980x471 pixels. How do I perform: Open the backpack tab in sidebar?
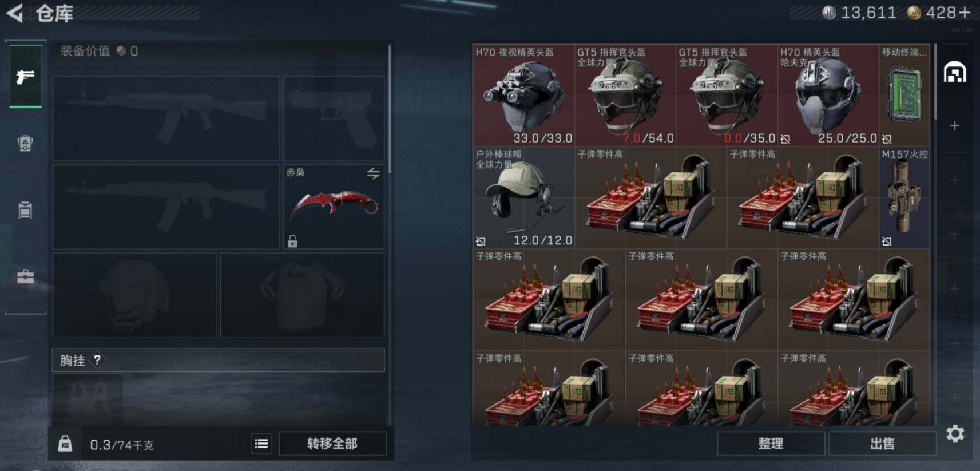click(25, 143)
